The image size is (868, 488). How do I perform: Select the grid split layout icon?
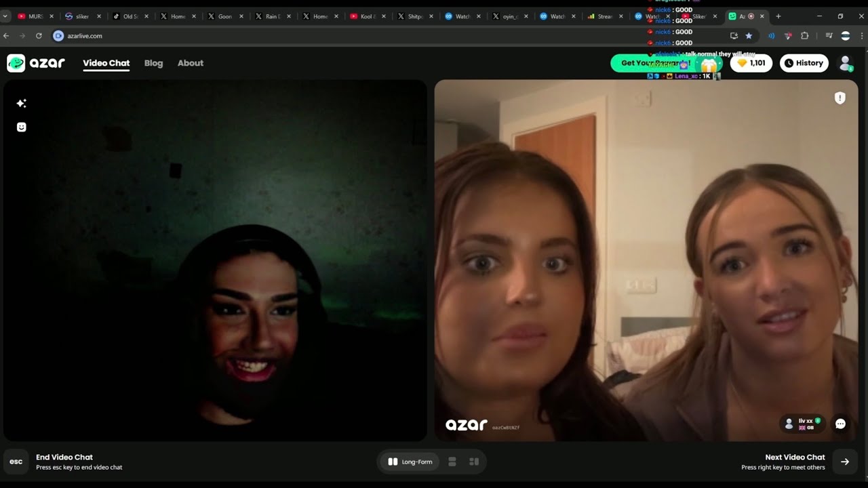tap(474, 462)
